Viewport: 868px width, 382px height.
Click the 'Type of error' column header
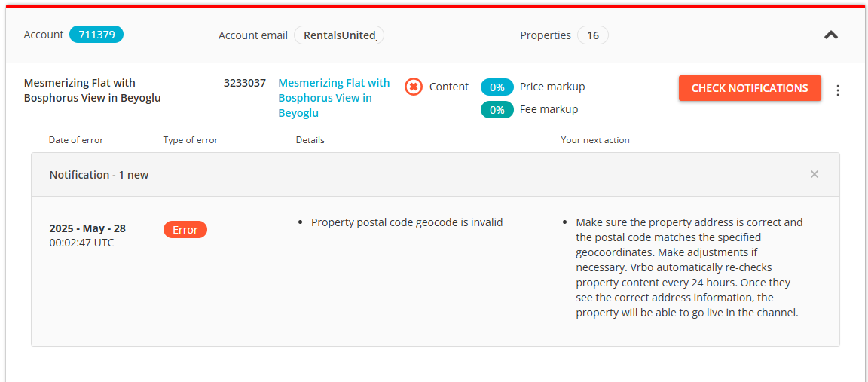(x=191, y=140)
